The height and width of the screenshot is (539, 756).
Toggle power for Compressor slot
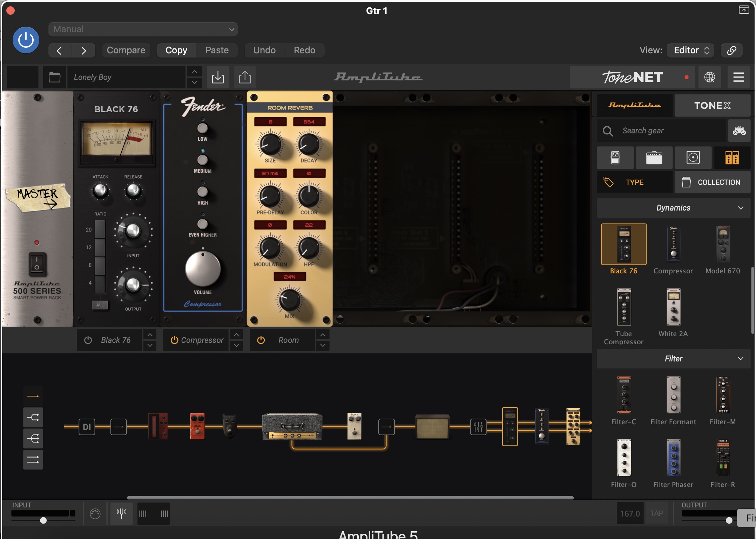point(174,340)
